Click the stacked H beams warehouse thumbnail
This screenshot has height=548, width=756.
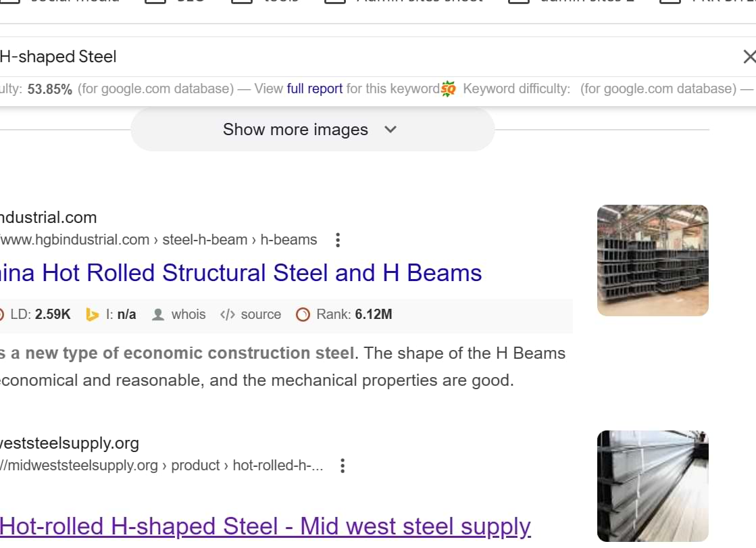[x=653, y=260]
